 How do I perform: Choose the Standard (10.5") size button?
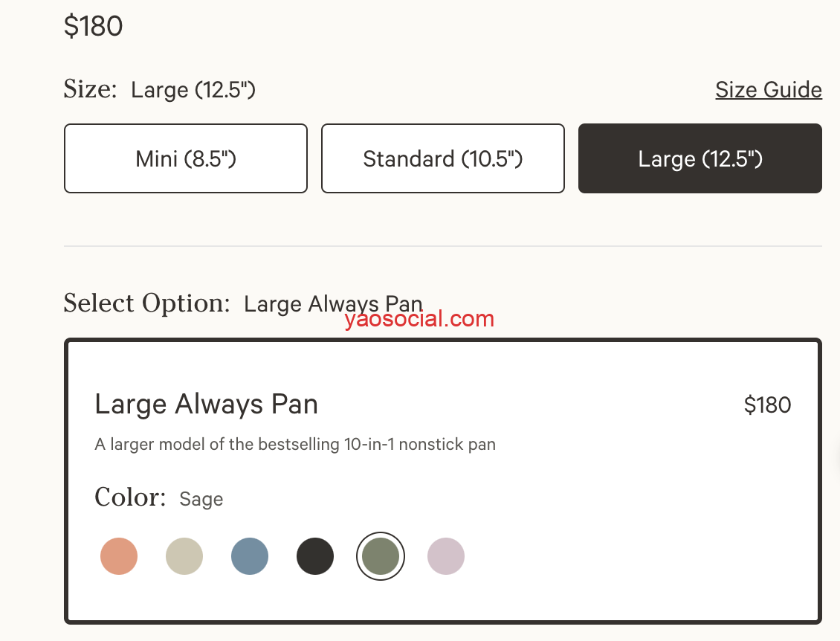coord(442,158)
